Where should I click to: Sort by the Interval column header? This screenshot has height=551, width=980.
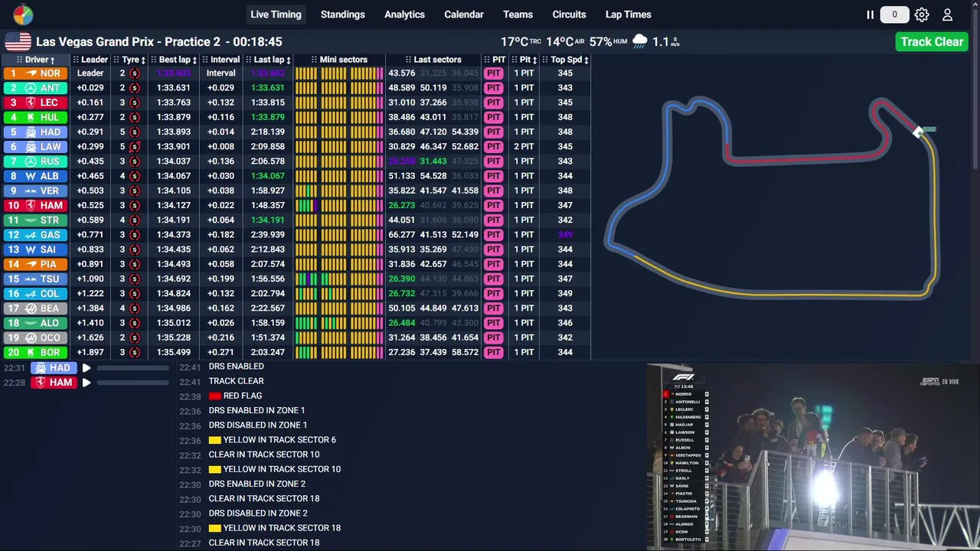tap(220, 60)
